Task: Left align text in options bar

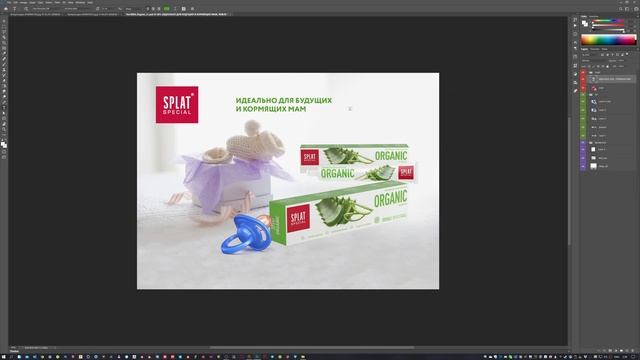Action: tap(148, 9)
